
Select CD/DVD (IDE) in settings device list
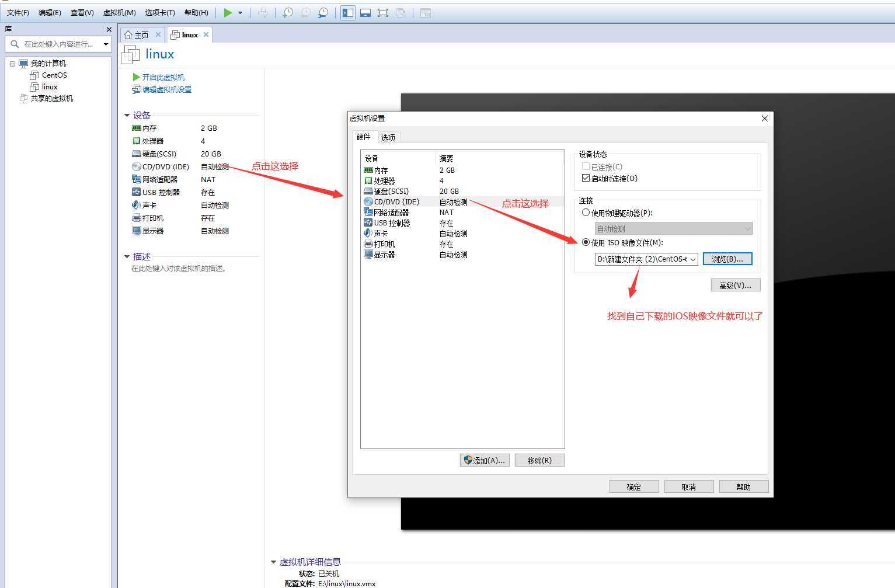[396, 202]
